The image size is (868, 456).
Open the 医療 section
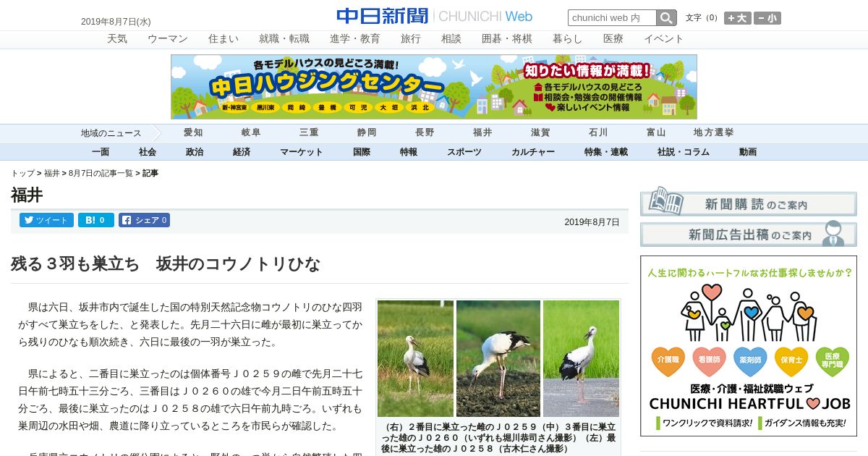613,39
